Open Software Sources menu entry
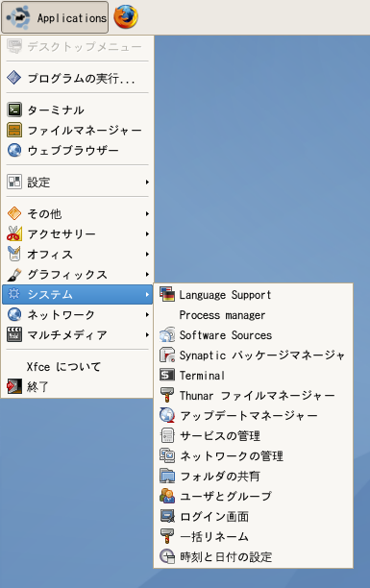Screen dimensions: 370x588 (x=254, y=335)
